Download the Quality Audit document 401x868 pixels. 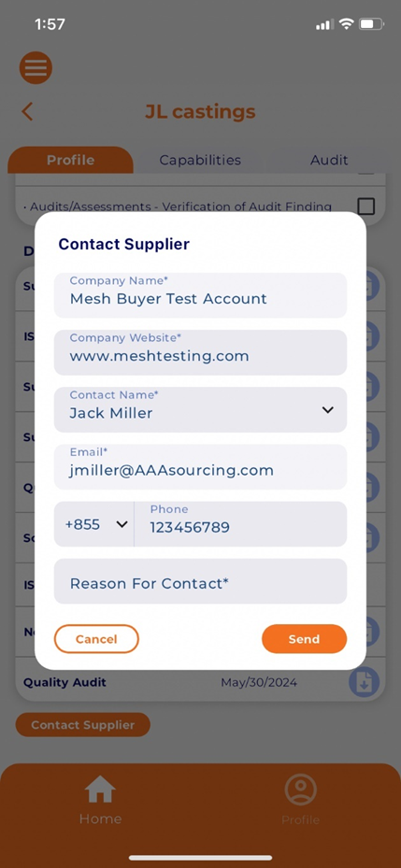(x=364, y=682)
